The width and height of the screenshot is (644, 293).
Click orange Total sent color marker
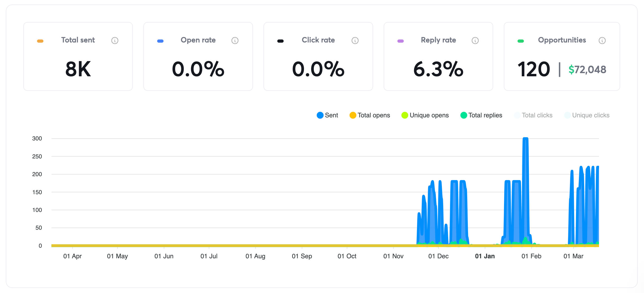(x=40, y=41)
